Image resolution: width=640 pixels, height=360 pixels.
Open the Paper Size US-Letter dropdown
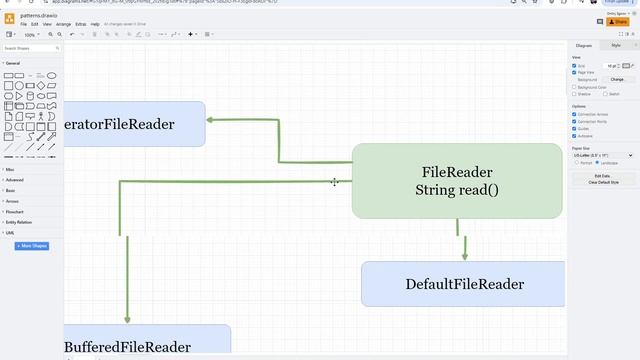tap(603, 156)
